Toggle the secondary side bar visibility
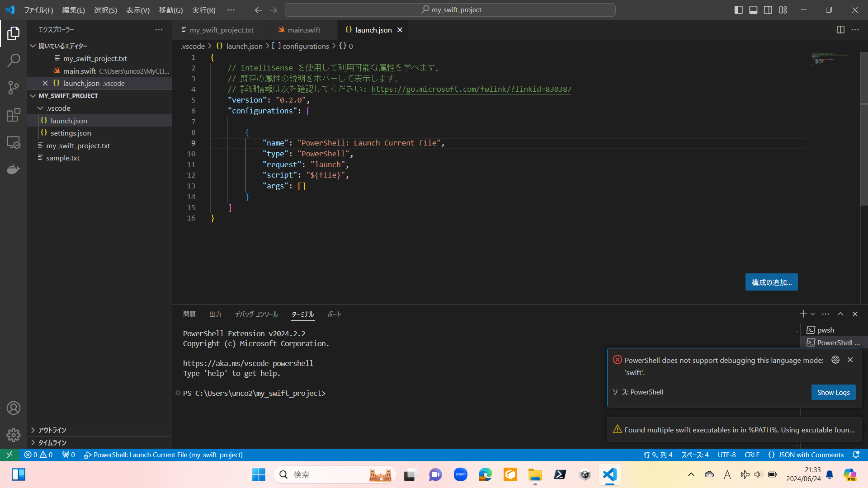 click(x=768, y=10)
